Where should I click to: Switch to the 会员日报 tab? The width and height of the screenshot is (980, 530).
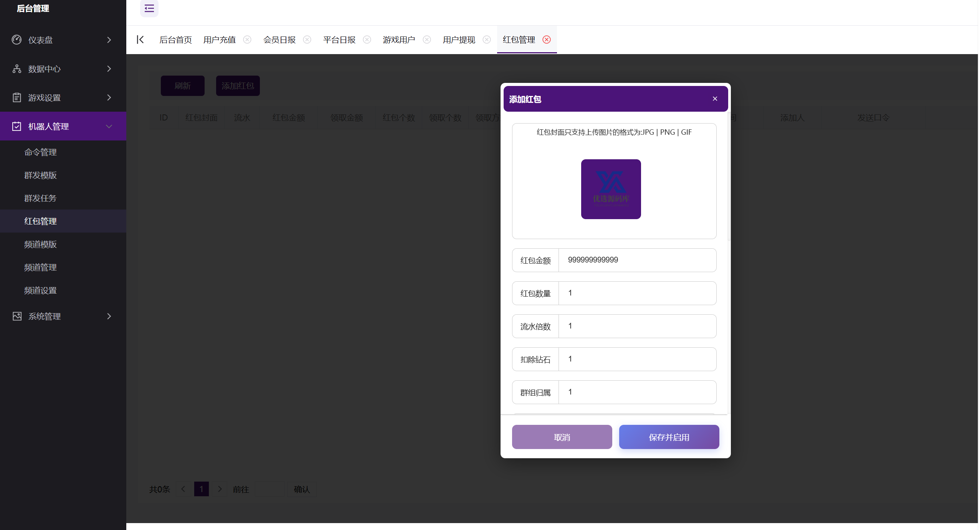[x=279, y=40]
